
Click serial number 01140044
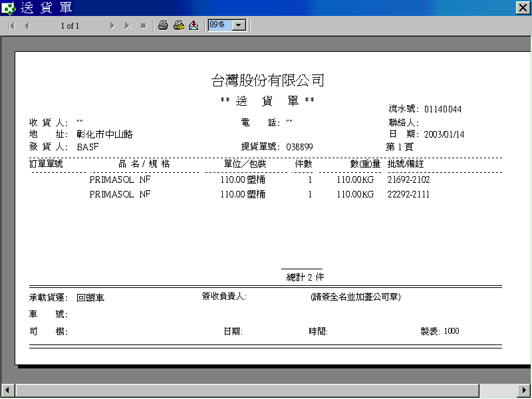point(443,109)
